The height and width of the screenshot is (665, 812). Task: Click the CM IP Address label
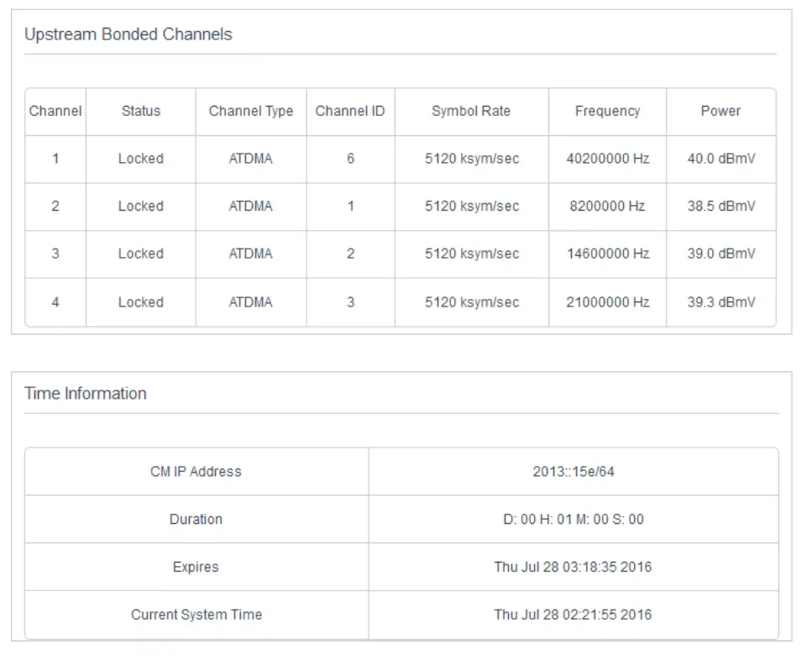click(196, 472)
